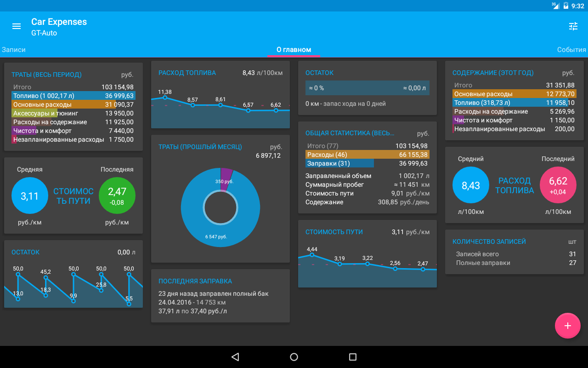This screenshot has height=368, width=588.
Task: Select the Топливо (1 002,17 л) bar row
Action: click(73, 96)
